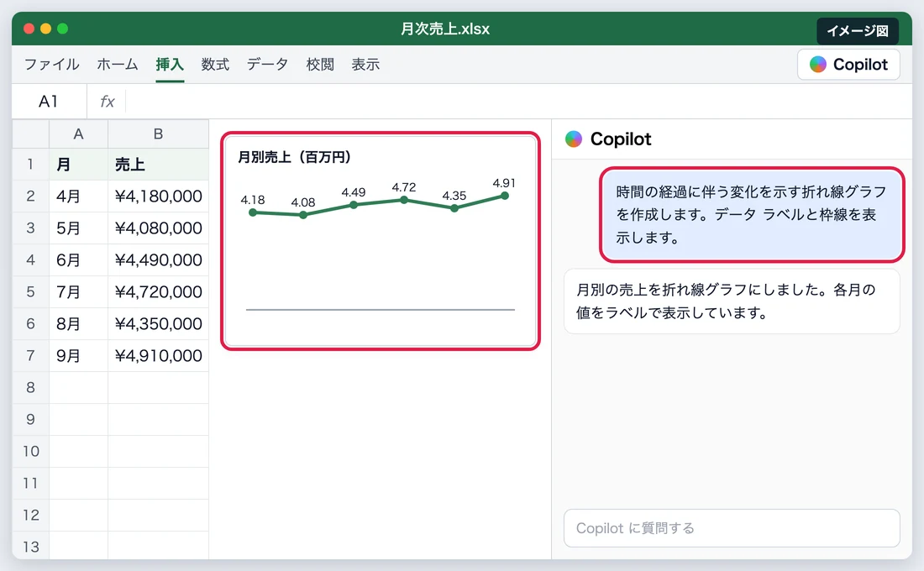Open the 校閲 tab
Image resolution: width=924 pixels, height=571 pixels.
tap(320, 64)
